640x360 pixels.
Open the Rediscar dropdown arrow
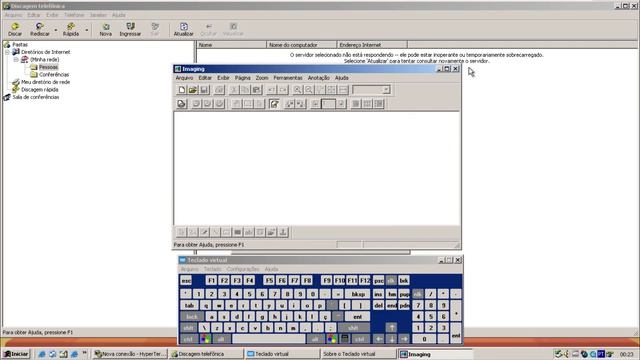pyautogui.click(x=56, y=30)
